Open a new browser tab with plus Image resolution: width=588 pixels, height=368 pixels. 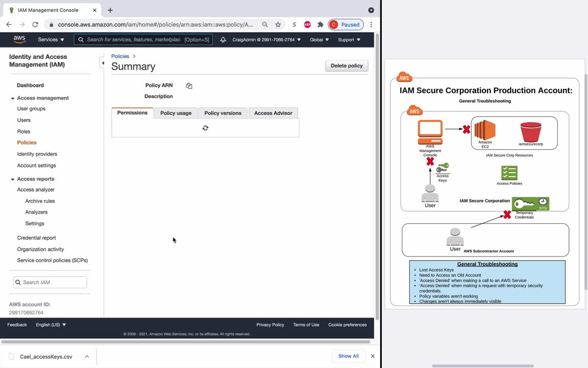(x=110, y=10)
